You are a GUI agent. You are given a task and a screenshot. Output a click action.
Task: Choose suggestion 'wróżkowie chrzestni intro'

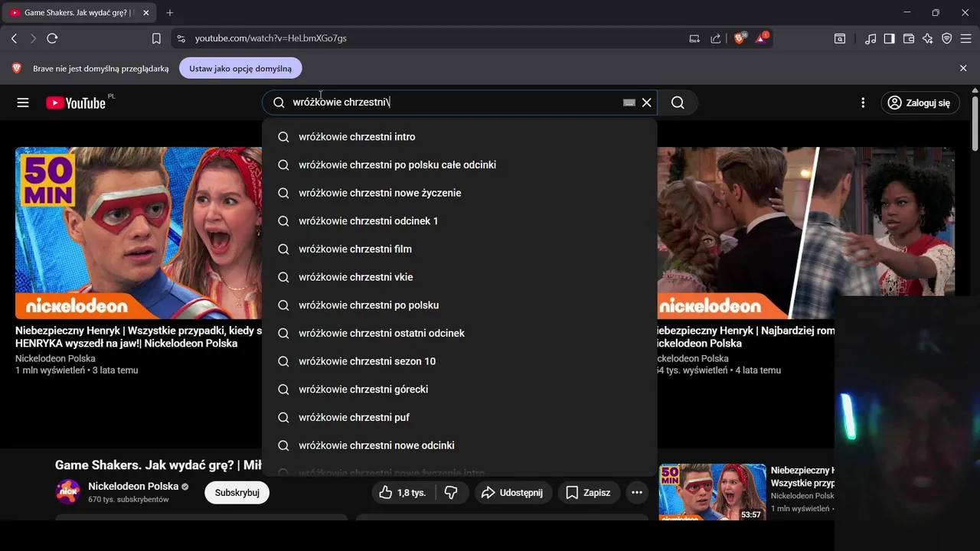[459, 137]
